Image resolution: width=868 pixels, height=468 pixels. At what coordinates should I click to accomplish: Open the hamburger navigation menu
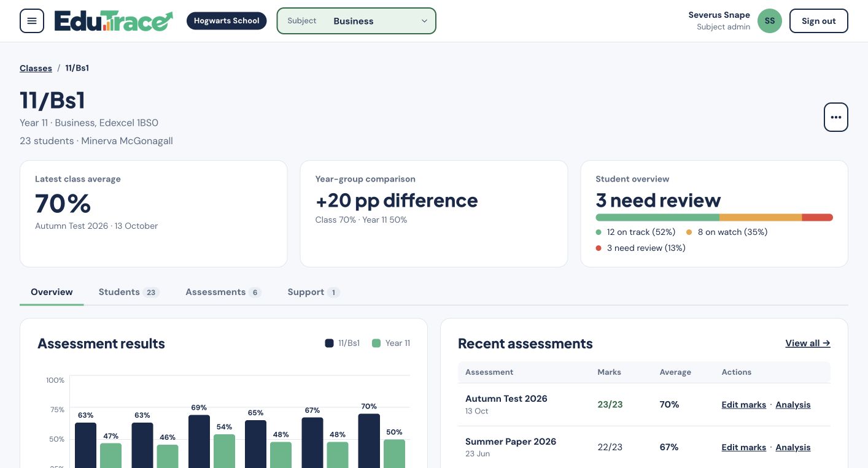(32, 21)
